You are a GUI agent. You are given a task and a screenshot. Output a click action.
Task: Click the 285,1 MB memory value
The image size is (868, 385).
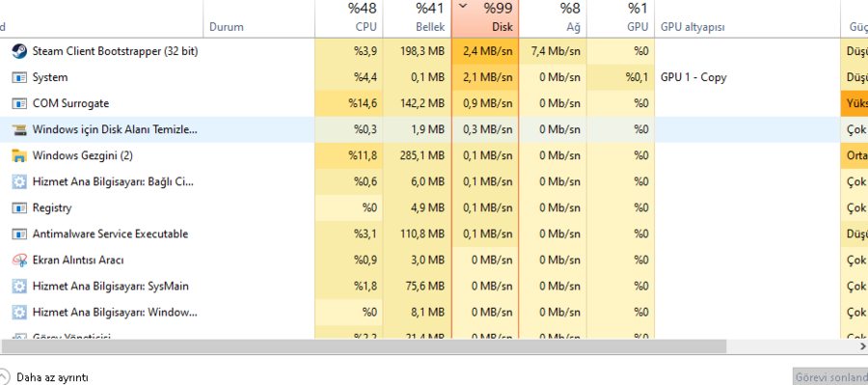[x=421, y=156]
